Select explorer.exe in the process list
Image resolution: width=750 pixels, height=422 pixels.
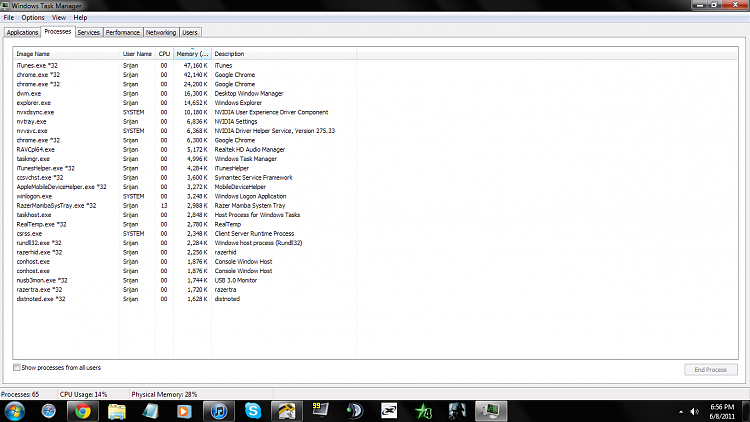coord(185,103)
